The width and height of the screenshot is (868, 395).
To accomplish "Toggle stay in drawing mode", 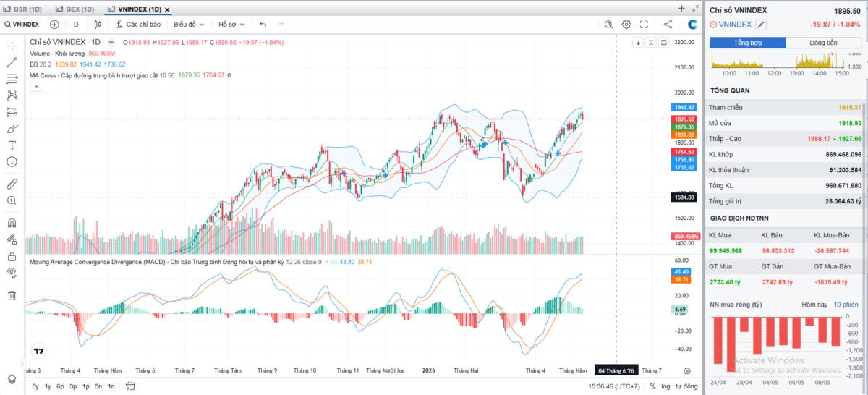I will [12, 239].
